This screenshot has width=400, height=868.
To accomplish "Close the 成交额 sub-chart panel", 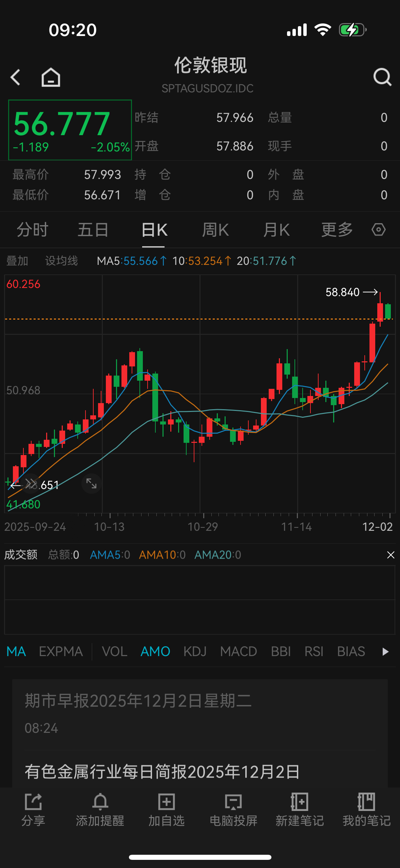I will [x=391, y=555].
